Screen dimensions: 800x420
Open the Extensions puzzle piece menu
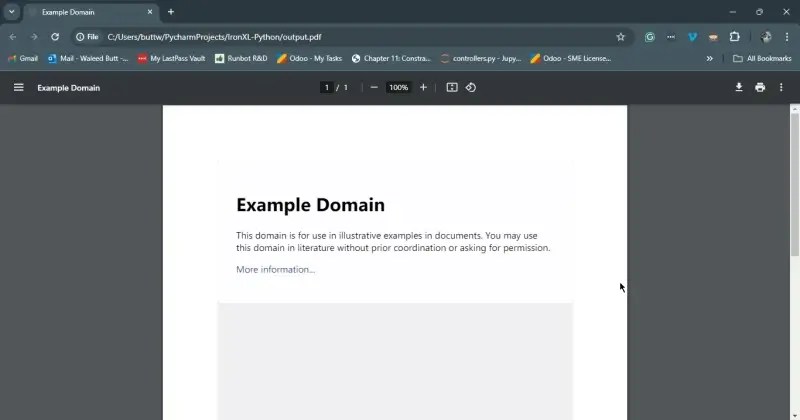(x=734, y=37)
